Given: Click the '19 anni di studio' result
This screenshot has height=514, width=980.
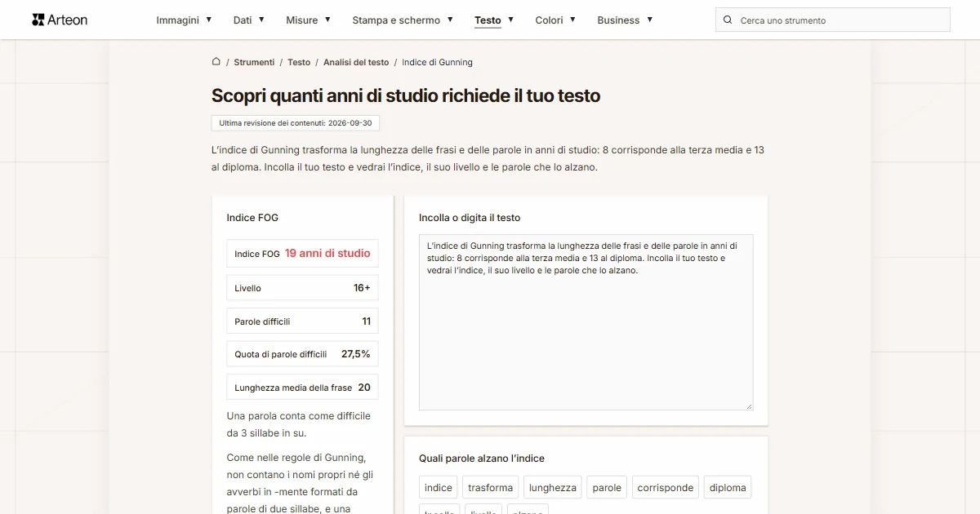Looking at the screenshot, I should click(327, 253).
